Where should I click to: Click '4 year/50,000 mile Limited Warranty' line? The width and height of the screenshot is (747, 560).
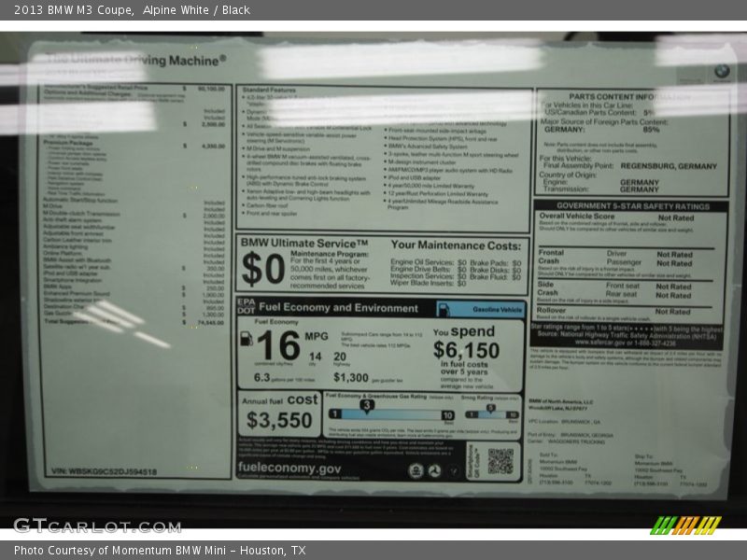pos(431,186)
